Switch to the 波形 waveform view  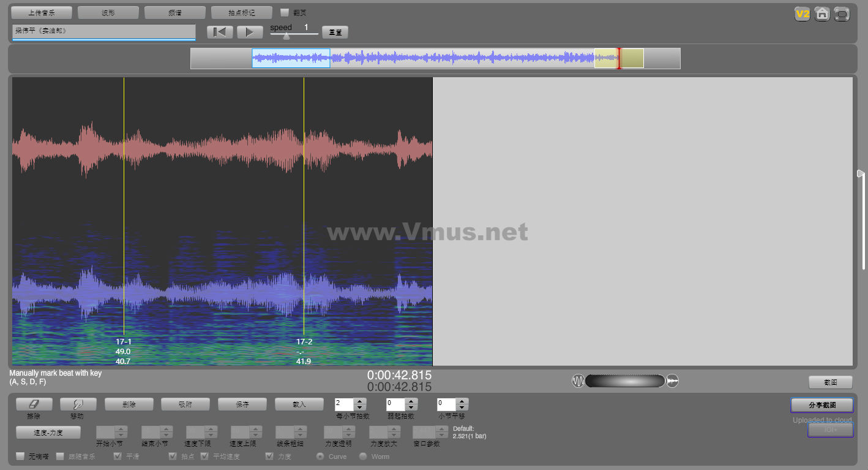108,12
